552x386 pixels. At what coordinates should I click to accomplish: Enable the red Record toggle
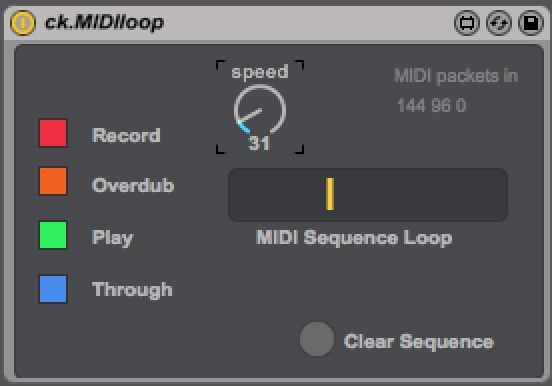coord(53,133)
